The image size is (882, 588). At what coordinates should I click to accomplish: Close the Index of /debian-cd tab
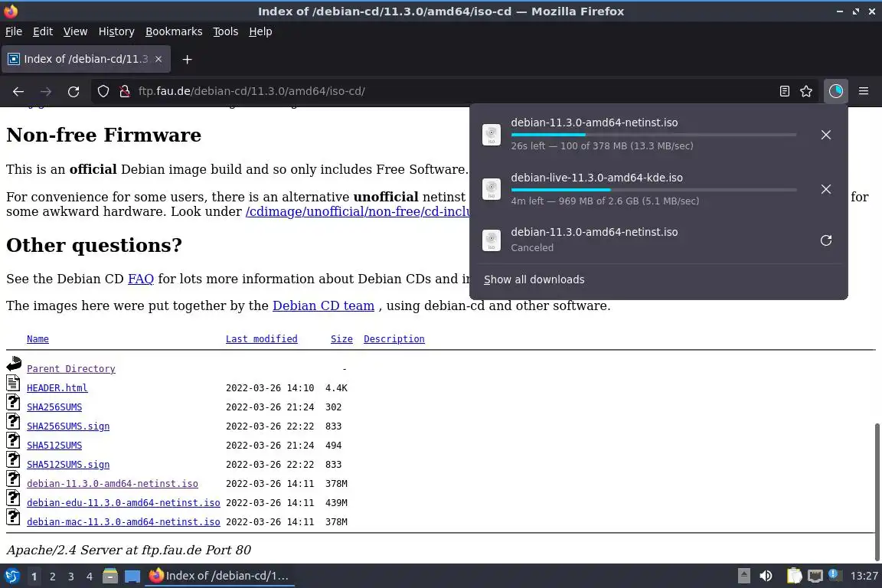158,59
